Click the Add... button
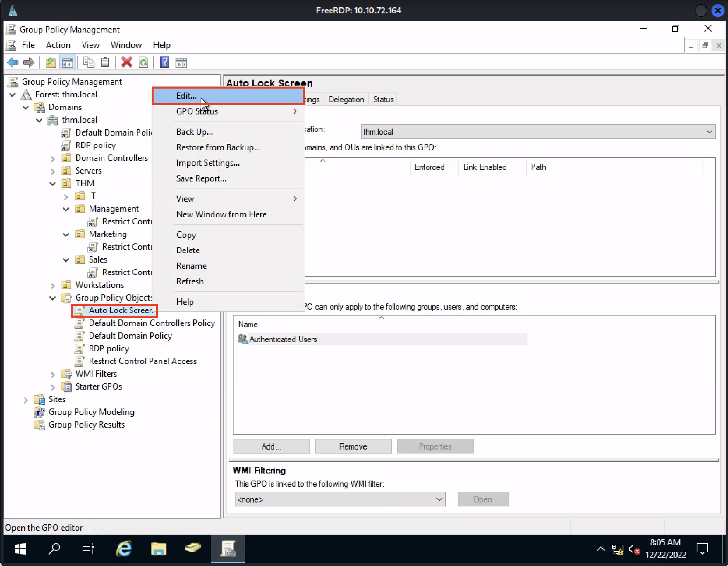 pyautogui.click(x=272, y=446)
